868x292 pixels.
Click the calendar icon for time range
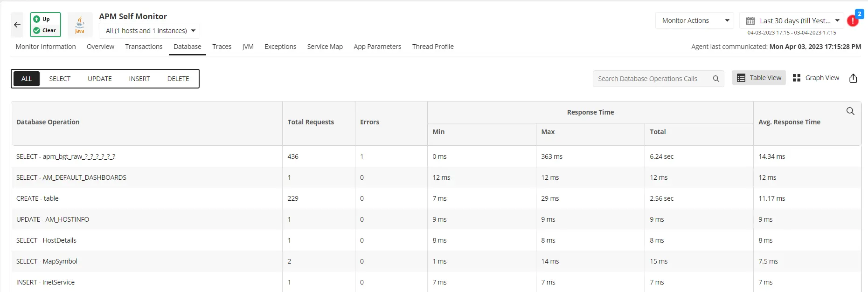750,21
